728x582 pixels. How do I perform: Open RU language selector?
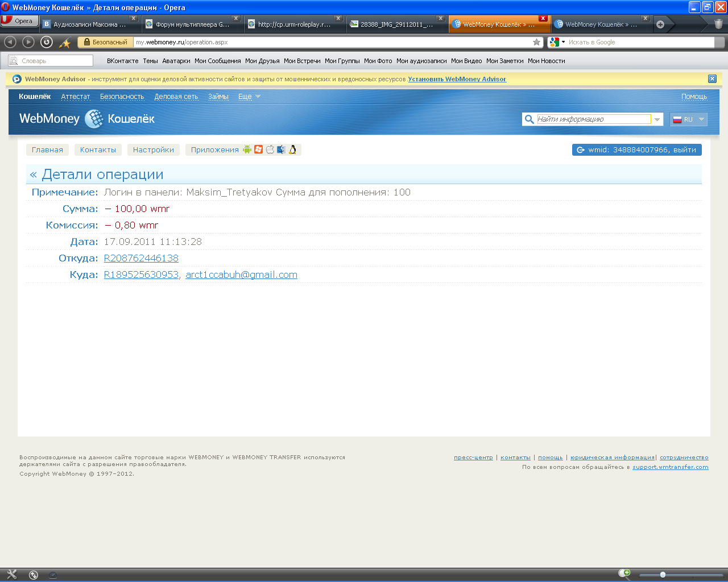pyautogui.click(x=689, y=119)
